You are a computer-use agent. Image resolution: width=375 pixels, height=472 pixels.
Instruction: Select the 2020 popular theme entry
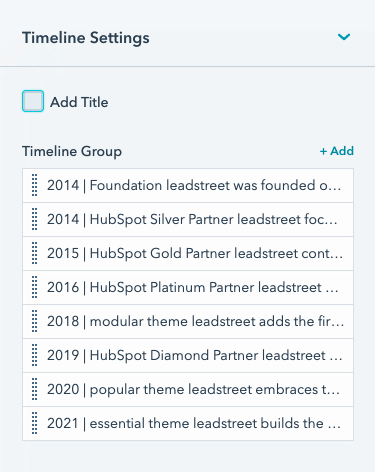[188, 389]
